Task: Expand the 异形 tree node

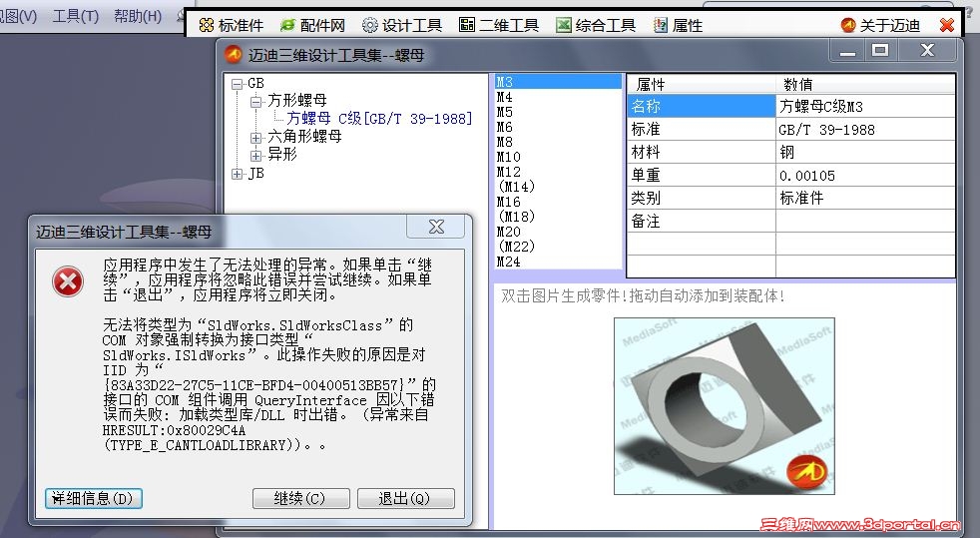Action: pyautogui.click(x=255, y=155)
